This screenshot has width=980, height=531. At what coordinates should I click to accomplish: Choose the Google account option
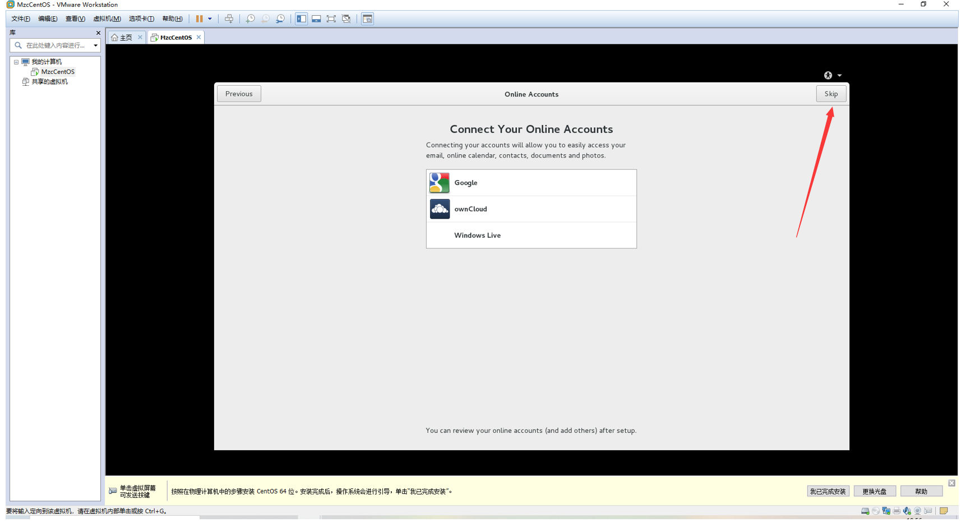[531, 183]
